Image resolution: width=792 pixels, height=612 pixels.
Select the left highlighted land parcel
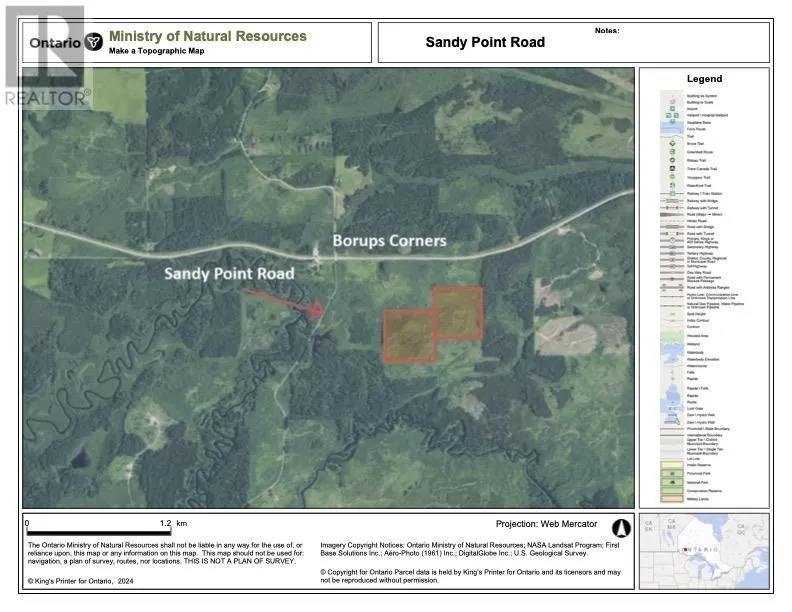410,335
